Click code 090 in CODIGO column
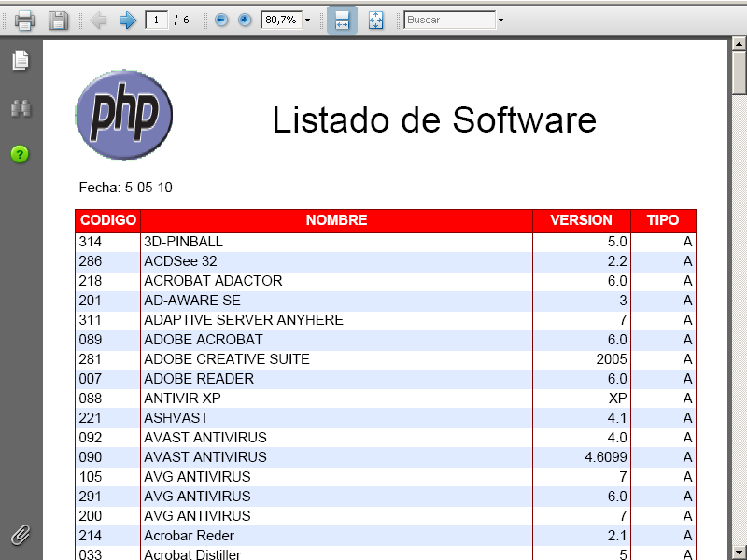The image size is (747, 560). 90,456
